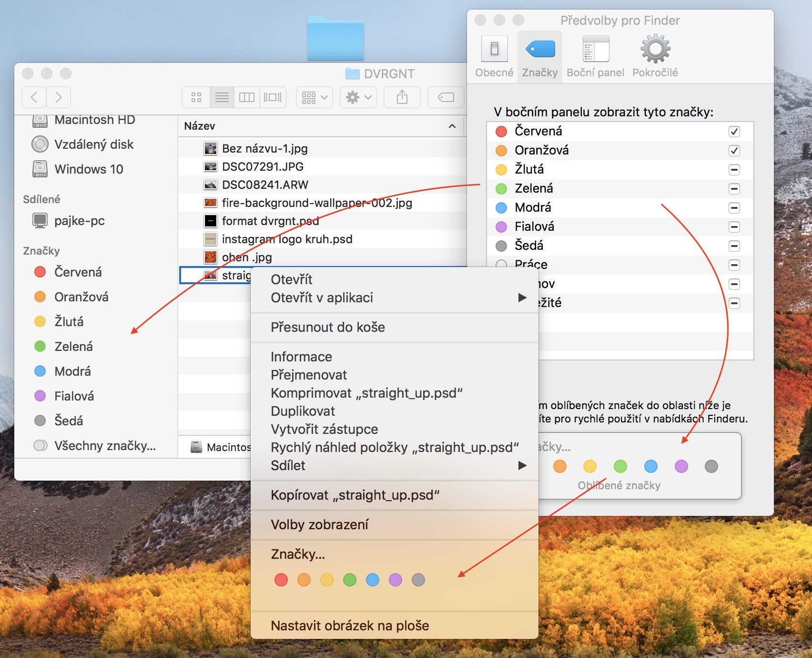This screenshot has width=812, height=658.
Task: Sort files by the Název column header
Action: (320, 126)
